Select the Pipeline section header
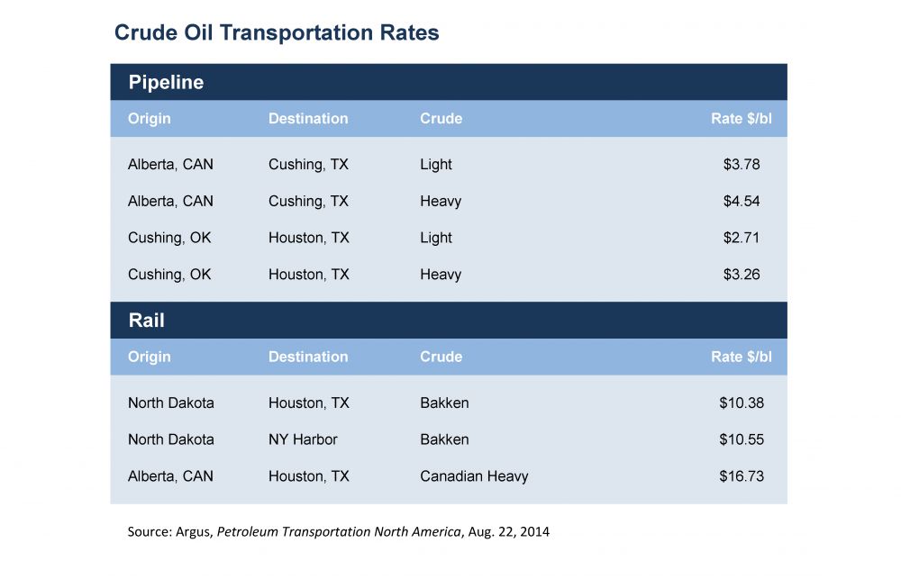 [x=166, y=83]
